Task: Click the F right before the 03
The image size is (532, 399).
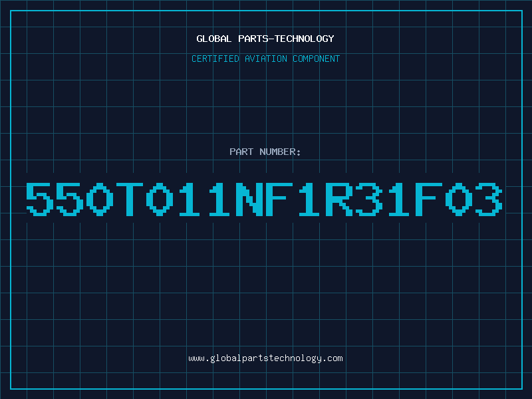Action: point(429,199)
